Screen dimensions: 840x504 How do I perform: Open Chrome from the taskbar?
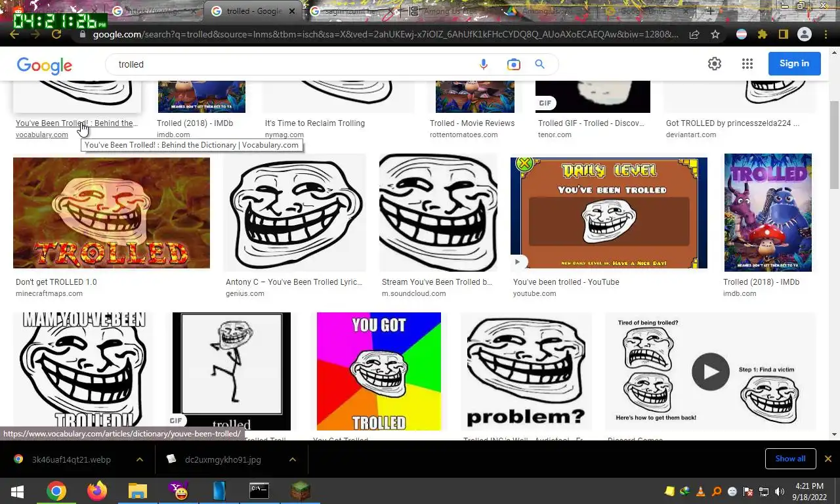click(x=56, y=492)
